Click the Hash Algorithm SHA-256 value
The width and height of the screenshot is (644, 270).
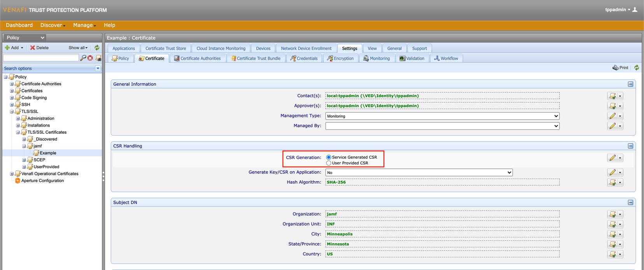pyautogui.click(x=336, y=182)
